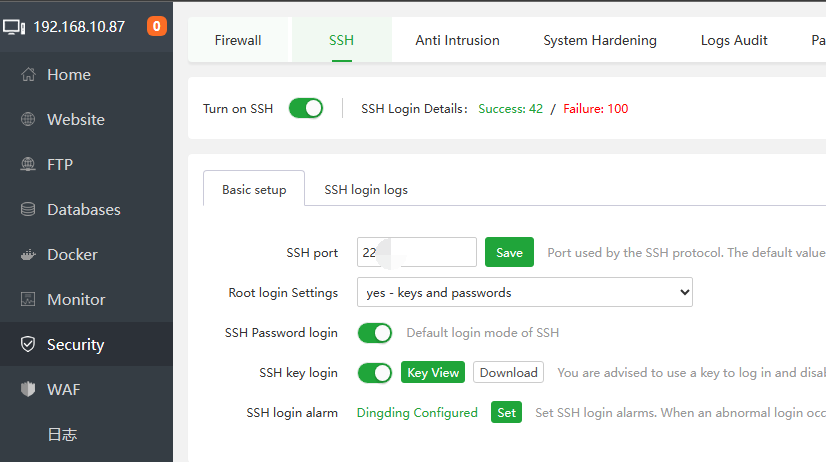
Task: Click the SSH port input field
Action: pos(417,252)
